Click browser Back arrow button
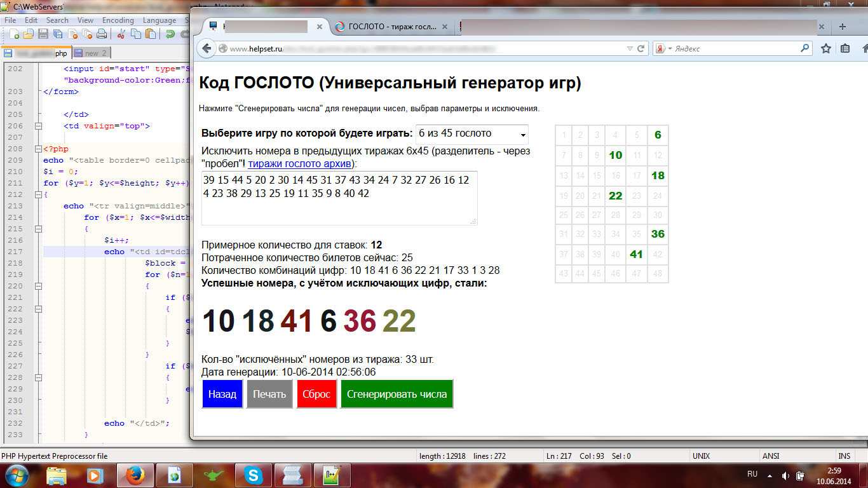This screenshot has width=868, height=488. (x=206, y=48)
